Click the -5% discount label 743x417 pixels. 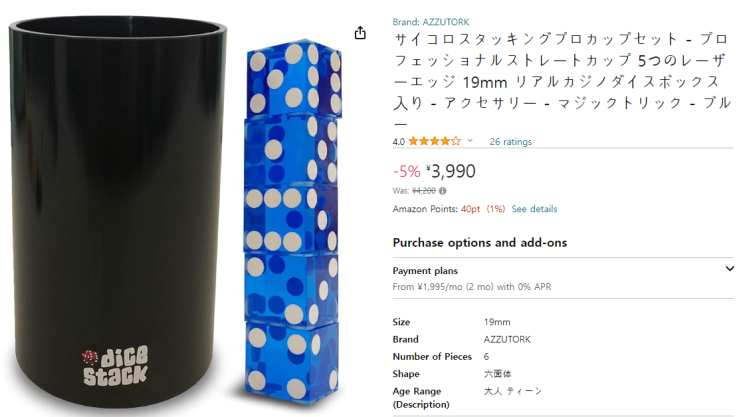click(407, 172)
